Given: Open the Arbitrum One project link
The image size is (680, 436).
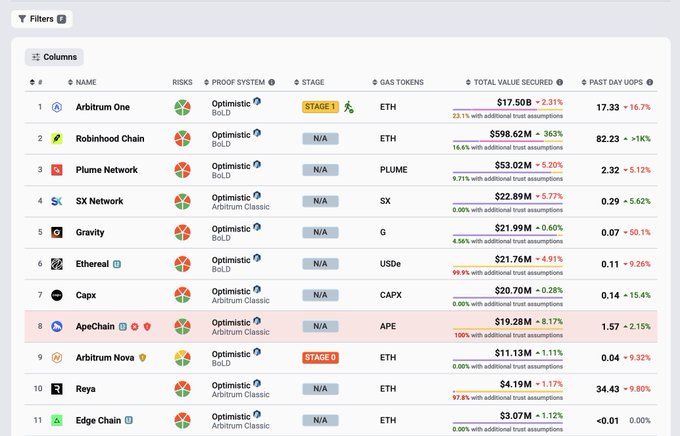Looking at the screenshot, I should point(102,107).
